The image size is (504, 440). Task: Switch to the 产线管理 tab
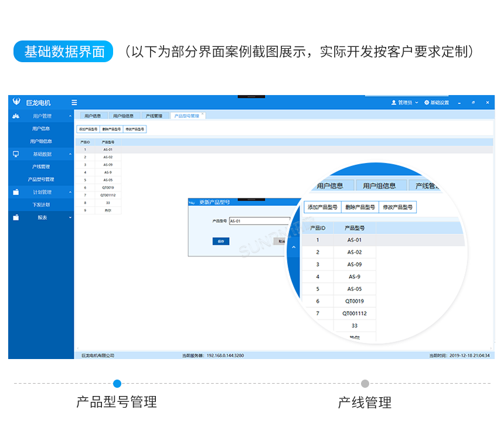[x=155, y=116]
